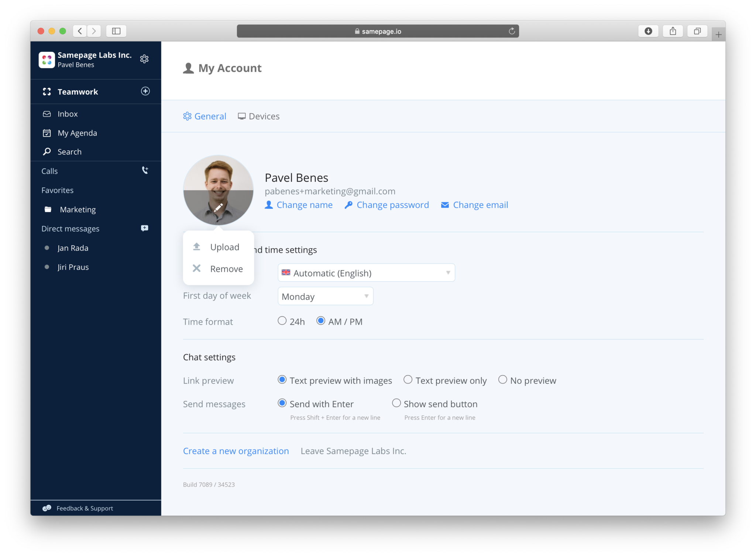756x556 pixels.
Task: Click the Calls icon
Action: coord(145,171)
